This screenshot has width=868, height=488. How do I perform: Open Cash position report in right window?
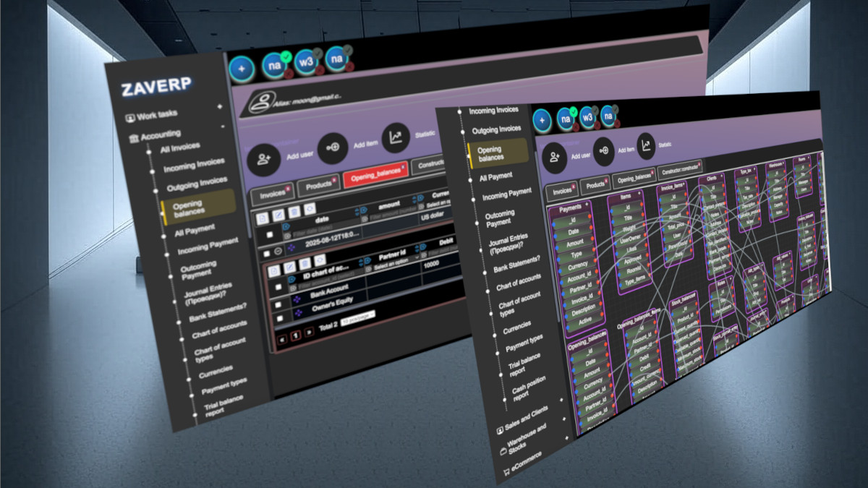pos(529,388)
